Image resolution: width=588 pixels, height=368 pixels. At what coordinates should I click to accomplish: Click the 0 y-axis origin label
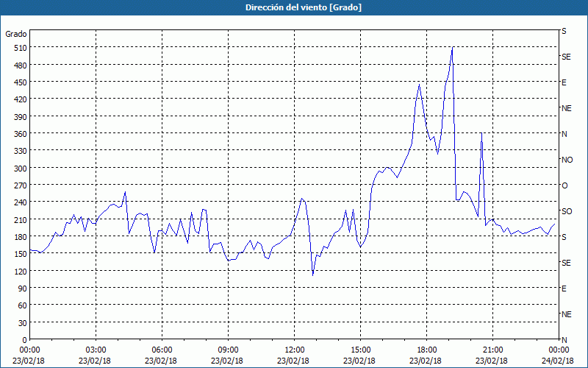coord(25,340)
